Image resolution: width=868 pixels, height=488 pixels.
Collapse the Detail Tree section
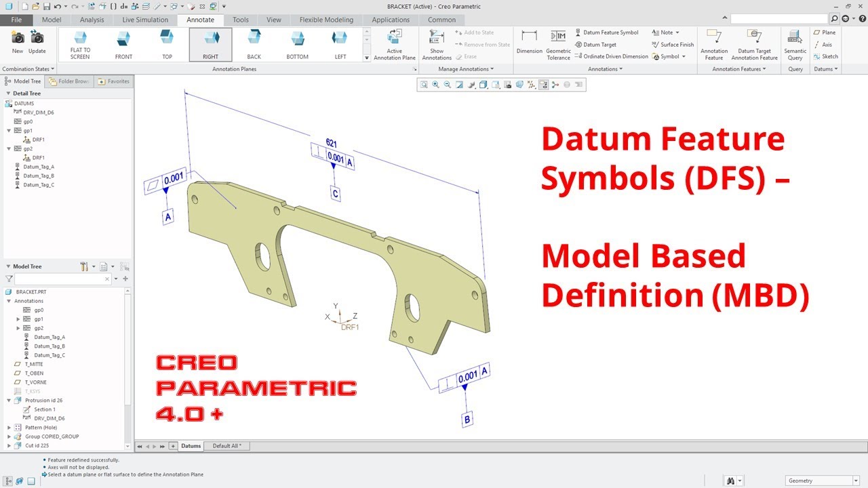tap(8, 94)
